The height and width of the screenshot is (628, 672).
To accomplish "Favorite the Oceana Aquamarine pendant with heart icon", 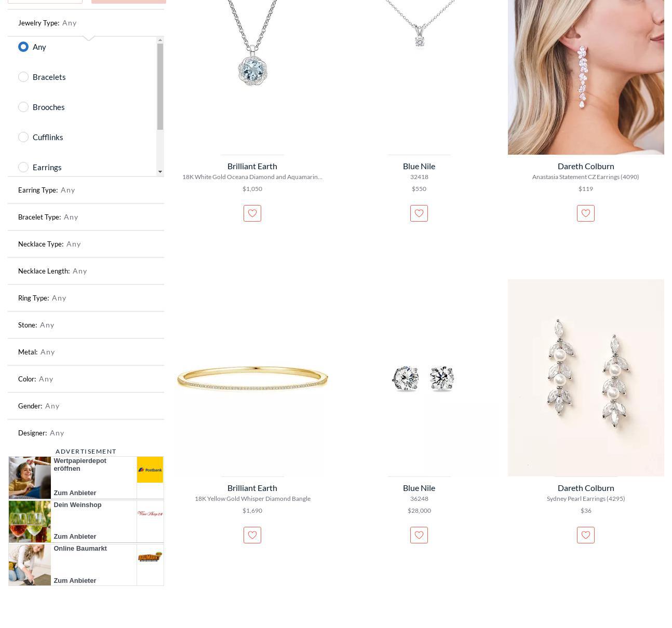I will click(x=252, y=213).
